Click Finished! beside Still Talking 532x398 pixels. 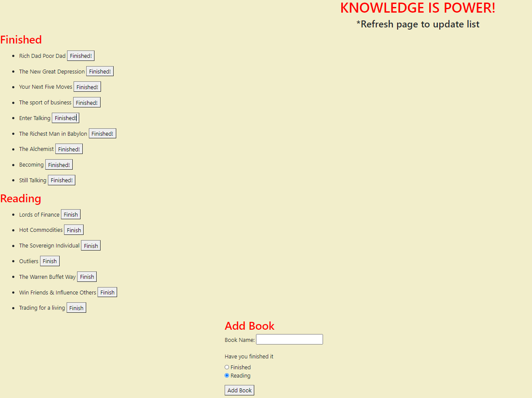click(x=61, y=180)
